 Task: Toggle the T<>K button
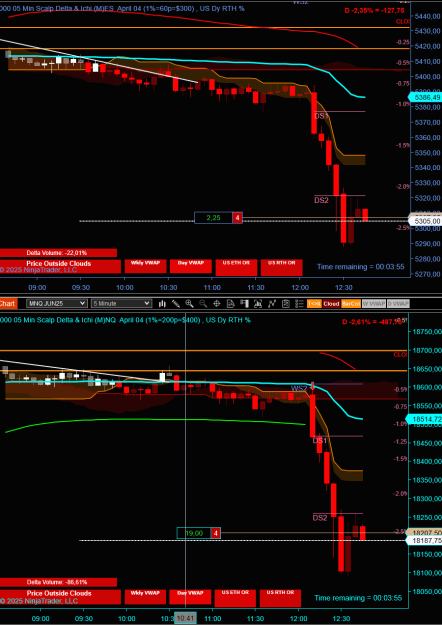click(314, 304)
